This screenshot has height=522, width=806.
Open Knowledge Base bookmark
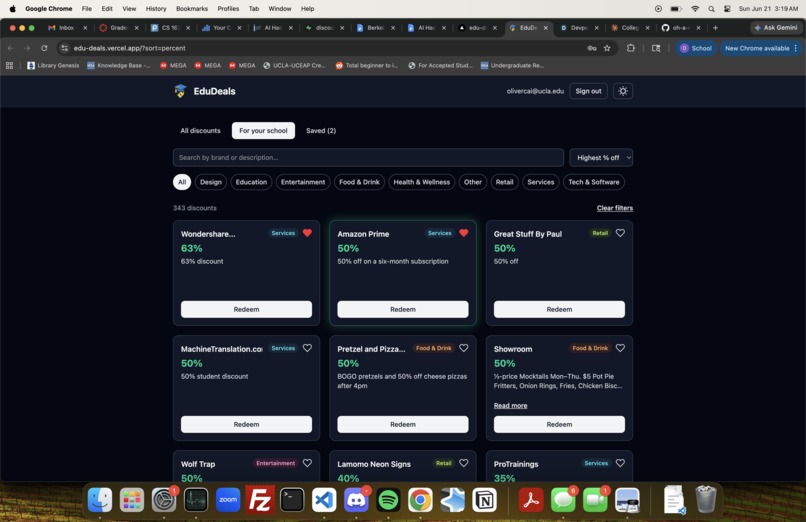[119, 65]
